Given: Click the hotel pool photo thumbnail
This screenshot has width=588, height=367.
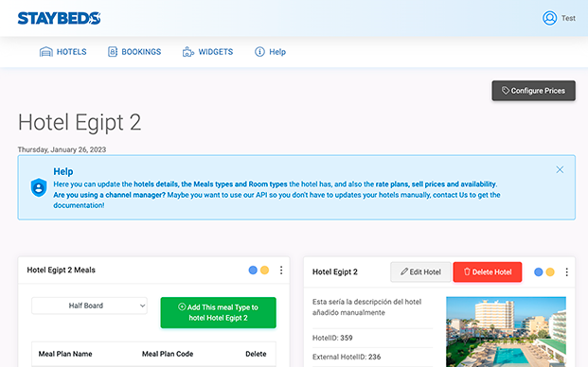Looking at the screenshot, I should click(x=506, y=332).
